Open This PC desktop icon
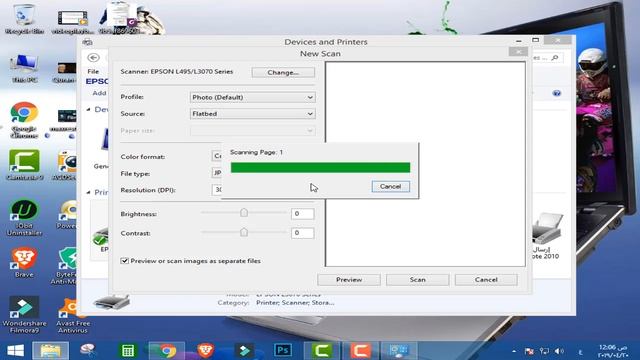640x360 pixels. pos(24,68)
